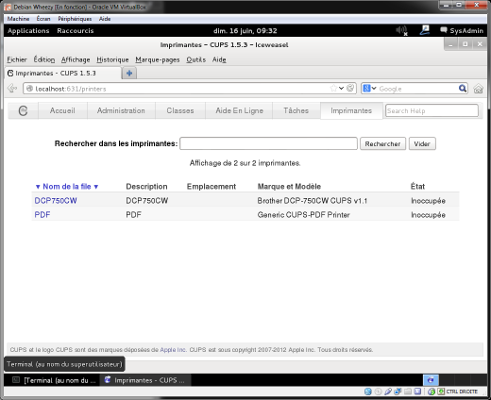Follow the Apple Inc. link in the footer

(173, 350)
